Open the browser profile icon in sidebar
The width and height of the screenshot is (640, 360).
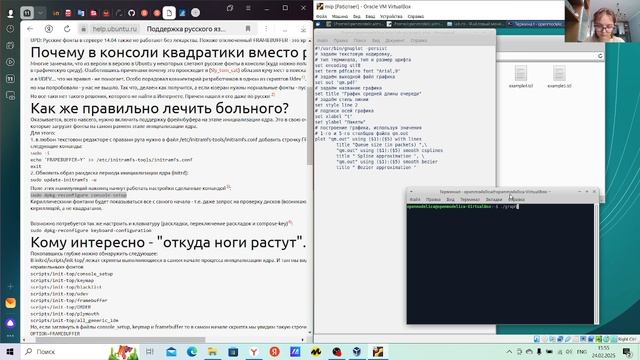[x=11, y=13]
